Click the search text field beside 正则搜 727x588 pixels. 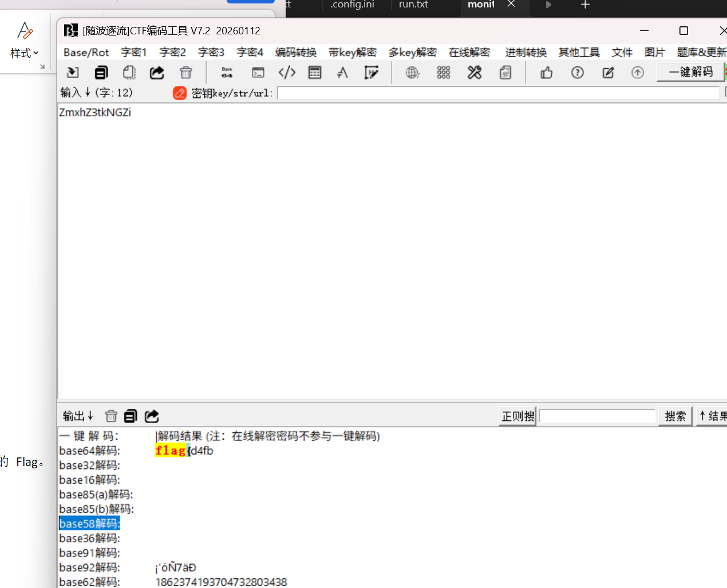tap(597, 416)
